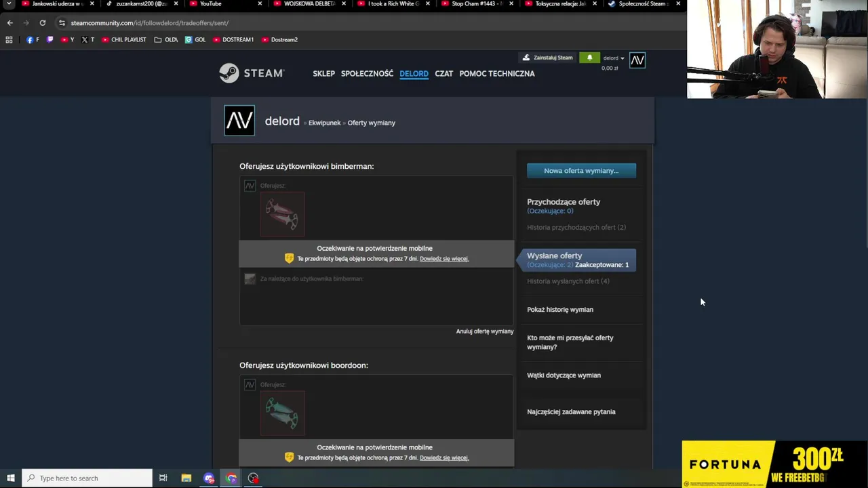868x488 pixels.
Task: Go back in browser
Action: pyautogui.click(x=9, y=22)
